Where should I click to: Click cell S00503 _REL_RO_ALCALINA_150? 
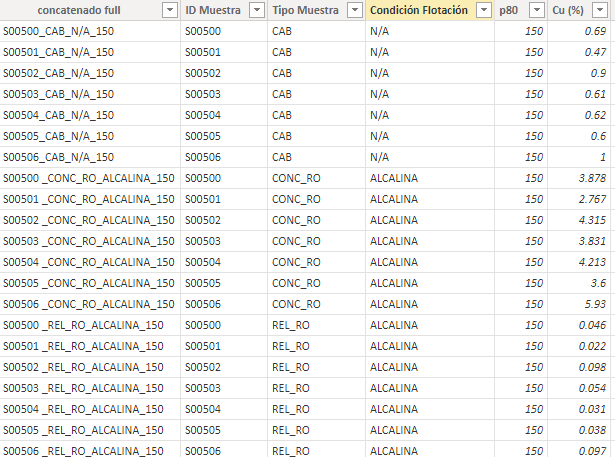point(90,388)
